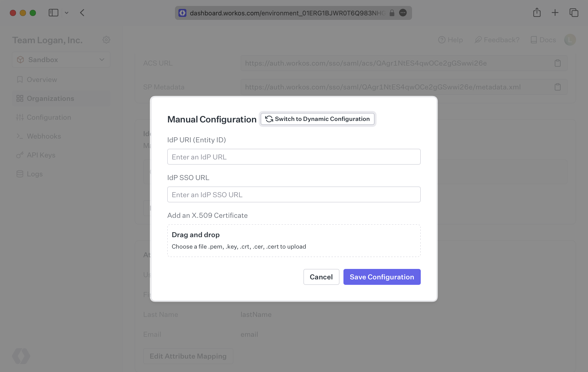Open a new tab with plus icon
The image size is (588, 372).
[x=555, y=13]
